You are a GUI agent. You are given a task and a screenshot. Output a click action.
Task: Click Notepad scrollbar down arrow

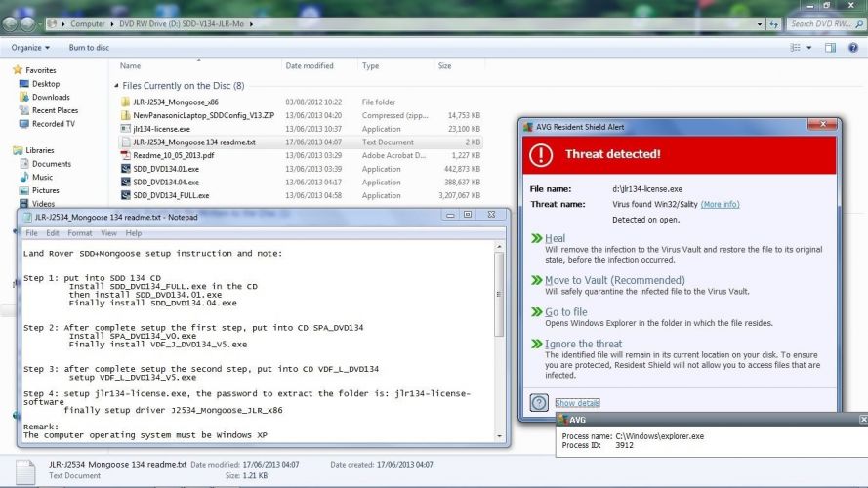(499, 436)
